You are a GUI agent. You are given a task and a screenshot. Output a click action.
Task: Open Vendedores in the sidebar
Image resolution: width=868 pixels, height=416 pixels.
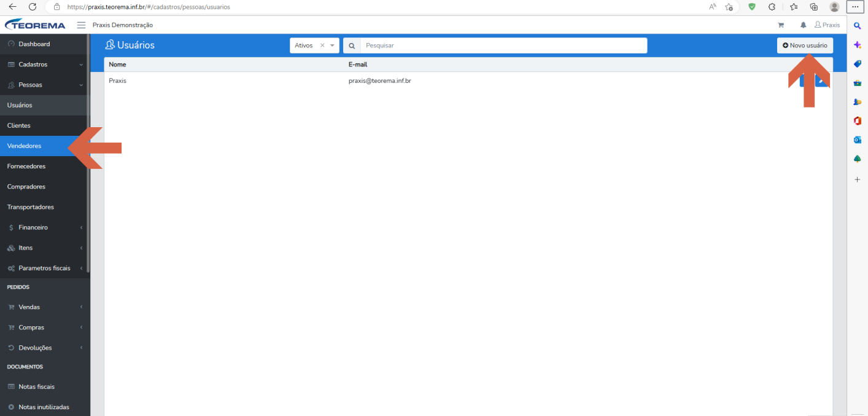(x=45, y=146)
